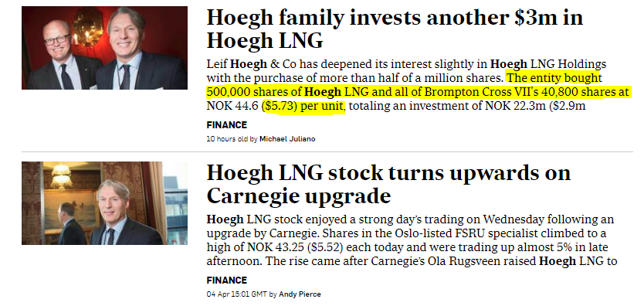The image size is (644, 306).
Task: Select the FINANCE tag under the Carnegie article
Action: click(227, 280)
